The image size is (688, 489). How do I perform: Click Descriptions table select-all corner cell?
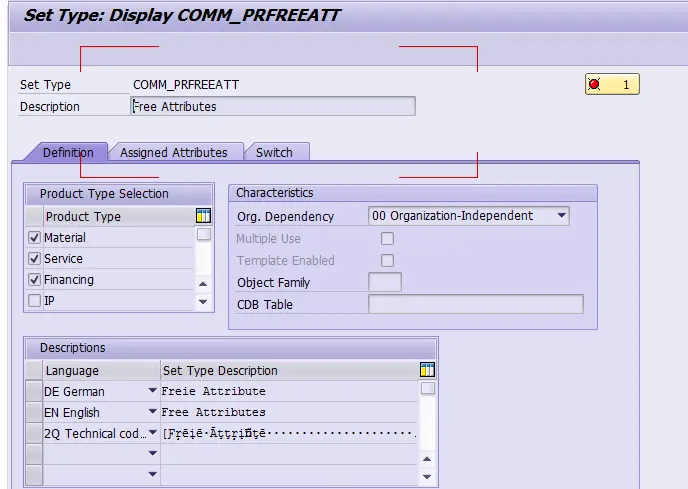34,370
